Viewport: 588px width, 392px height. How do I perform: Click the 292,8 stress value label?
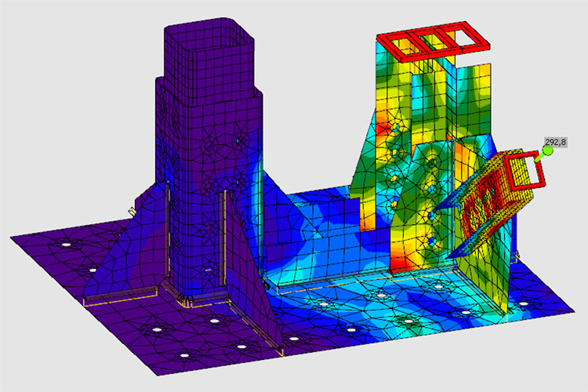click(x=555, y=142)
